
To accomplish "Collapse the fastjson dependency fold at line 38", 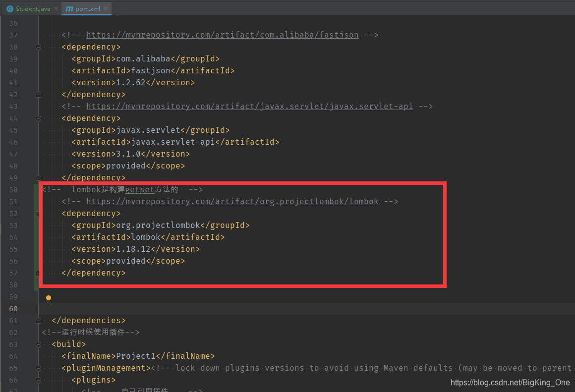I will click(38, 47).
